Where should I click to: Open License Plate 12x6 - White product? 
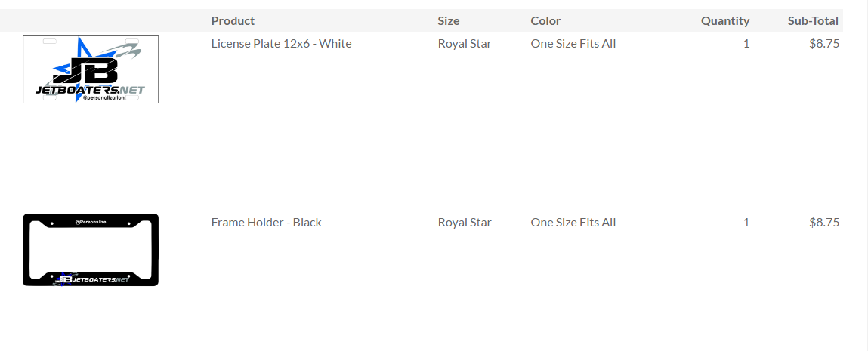[281, 44]
